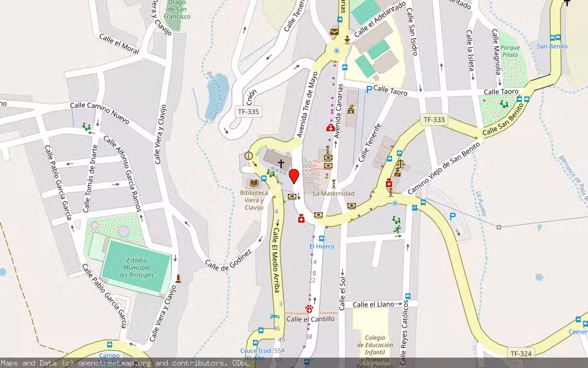
Task: Open the Biblioteca Viera y Clavijo book icon
Action: tap(253, 182)
